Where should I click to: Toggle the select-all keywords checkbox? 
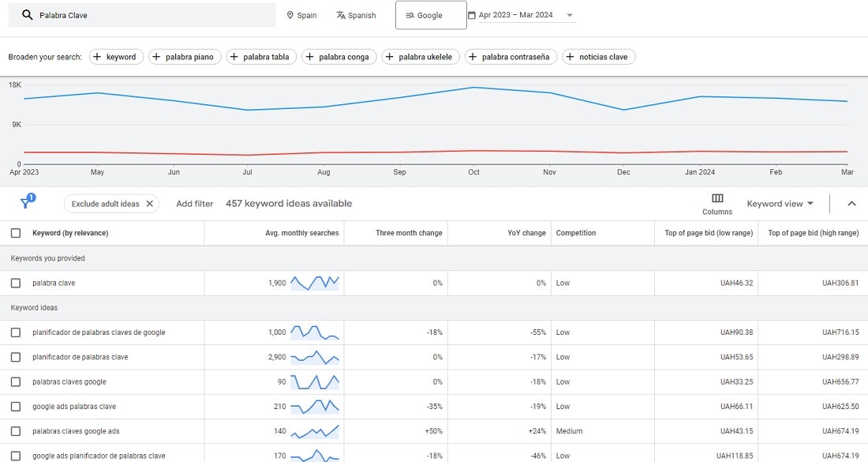(16, 233)
